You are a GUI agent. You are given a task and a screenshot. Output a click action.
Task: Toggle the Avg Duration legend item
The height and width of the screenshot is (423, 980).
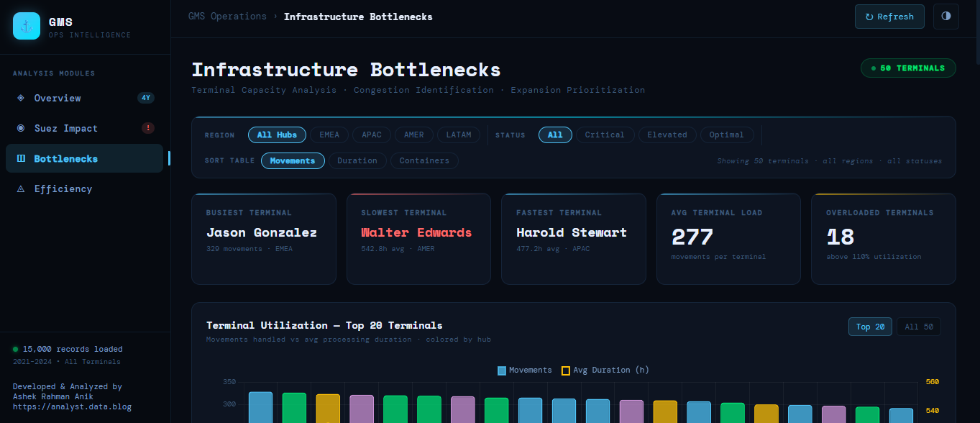[605, 370]
